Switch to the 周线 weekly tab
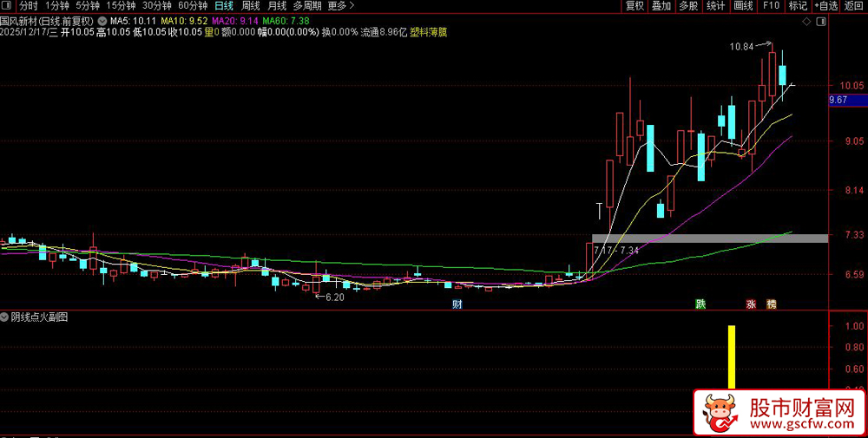The image size is (868, 438). [251, 6]
